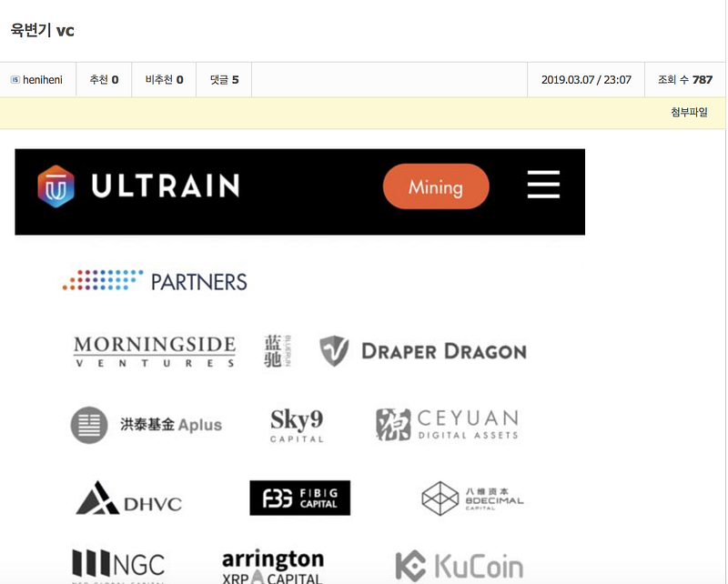Click the colorful dotted Partners icon

click(103, 280)
